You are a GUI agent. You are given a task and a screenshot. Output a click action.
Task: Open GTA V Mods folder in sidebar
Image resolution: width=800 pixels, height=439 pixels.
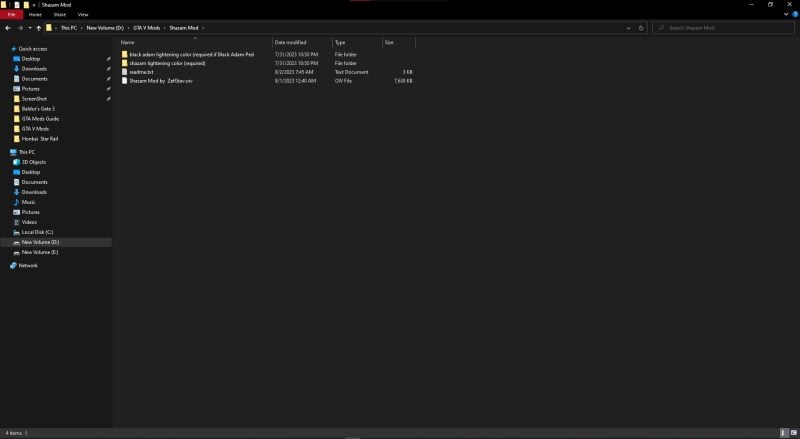[35, 129]
